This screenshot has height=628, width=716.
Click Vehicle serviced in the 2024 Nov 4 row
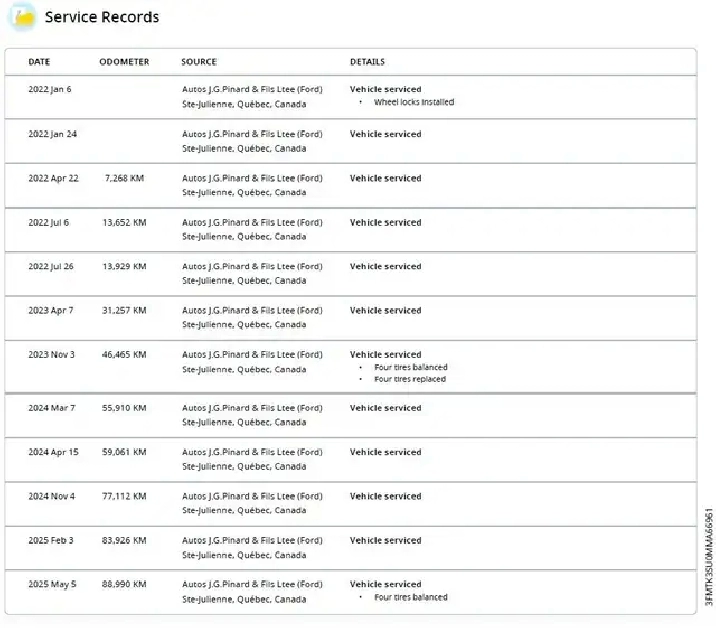pos(385,496)
